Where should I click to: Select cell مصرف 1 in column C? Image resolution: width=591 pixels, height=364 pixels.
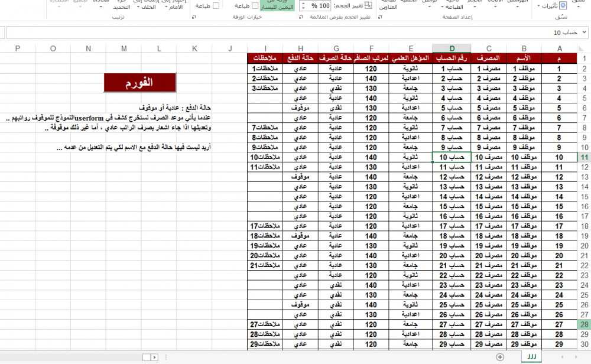point(489,69)
